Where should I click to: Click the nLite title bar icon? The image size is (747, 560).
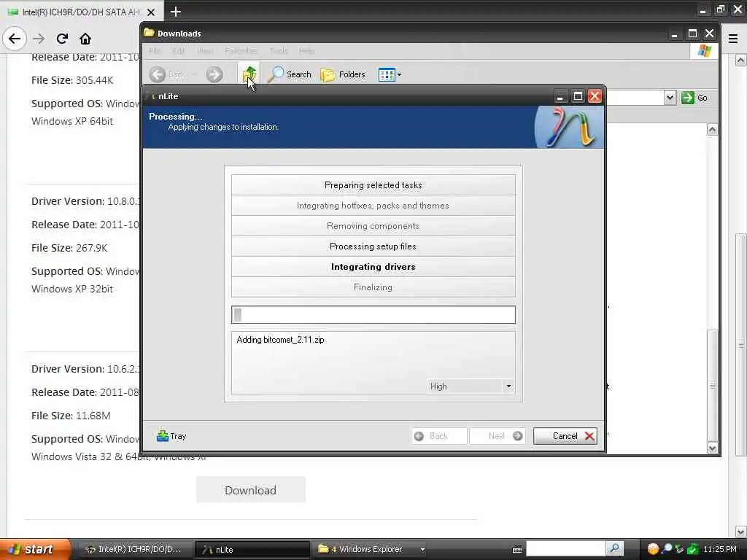tap(150, 96)
